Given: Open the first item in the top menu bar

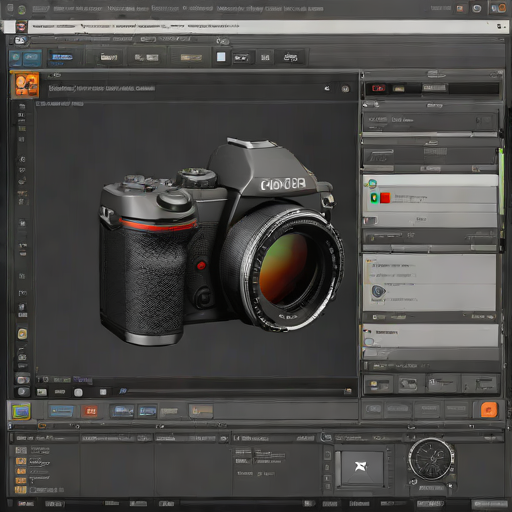Looking at the screenshot, I should 41,9.
